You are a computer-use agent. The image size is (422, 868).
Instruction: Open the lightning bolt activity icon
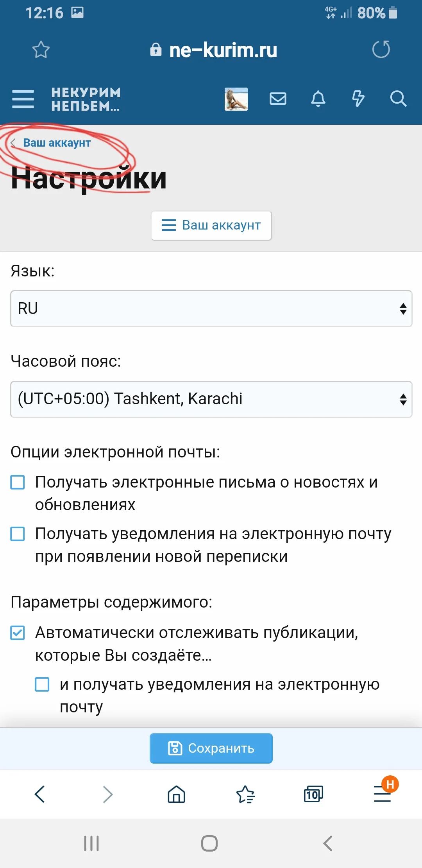coord(358,99)
